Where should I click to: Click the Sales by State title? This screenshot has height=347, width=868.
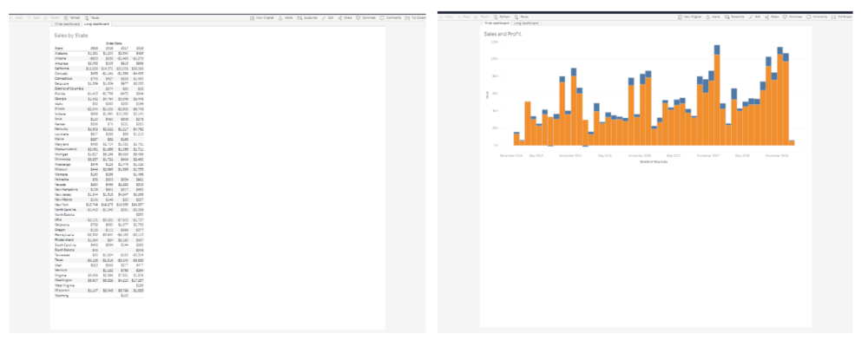[71, 36]
